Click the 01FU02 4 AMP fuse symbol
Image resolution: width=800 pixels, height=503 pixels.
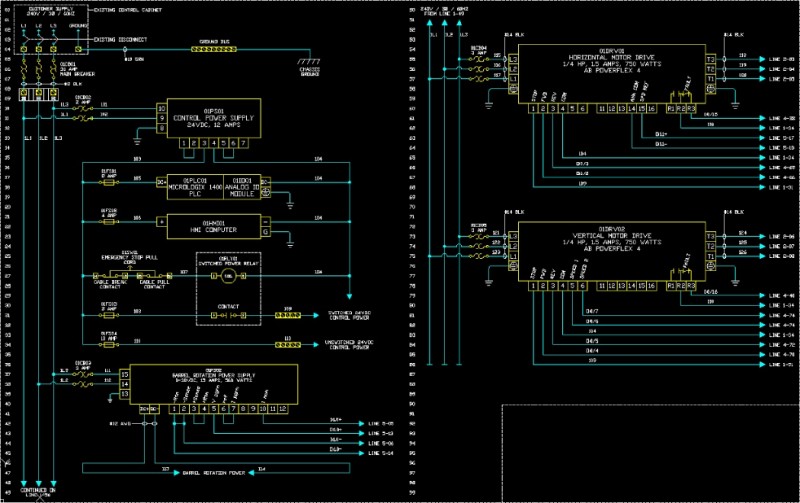point(109,222)
